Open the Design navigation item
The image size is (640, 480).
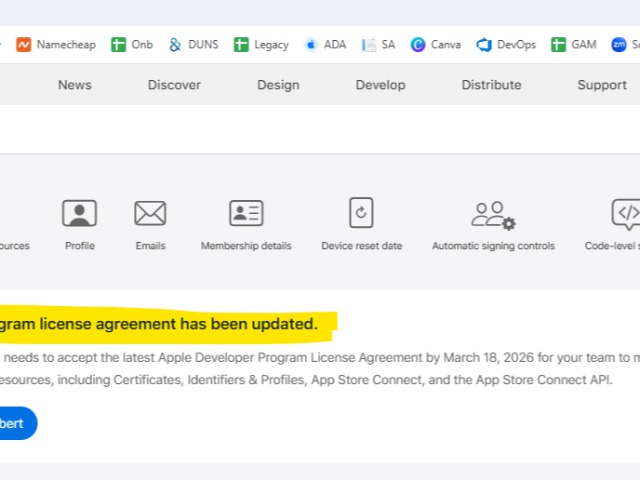click(x=278, y=85)
